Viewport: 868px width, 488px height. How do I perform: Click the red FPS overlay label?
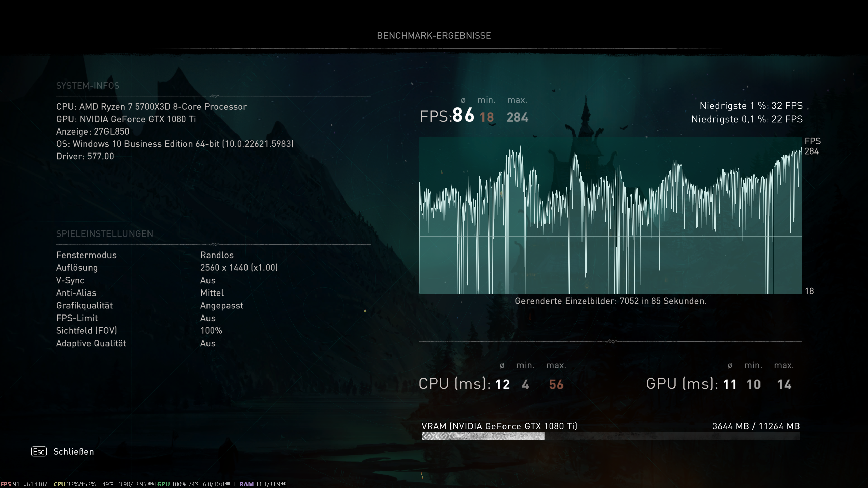click(x=6, y=484)
